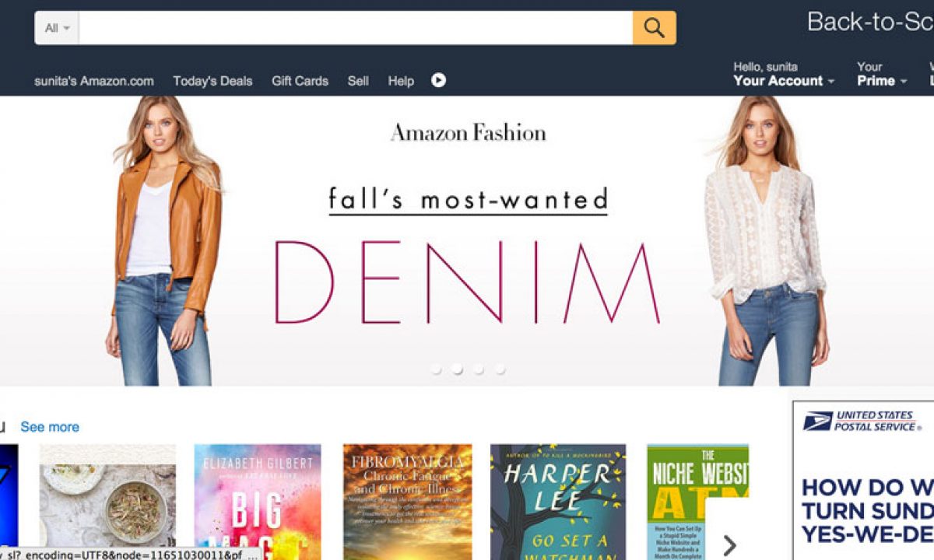Open the Niche Website ATM book cover
This screenshot has width=934, height=560.
pos(698,502)
